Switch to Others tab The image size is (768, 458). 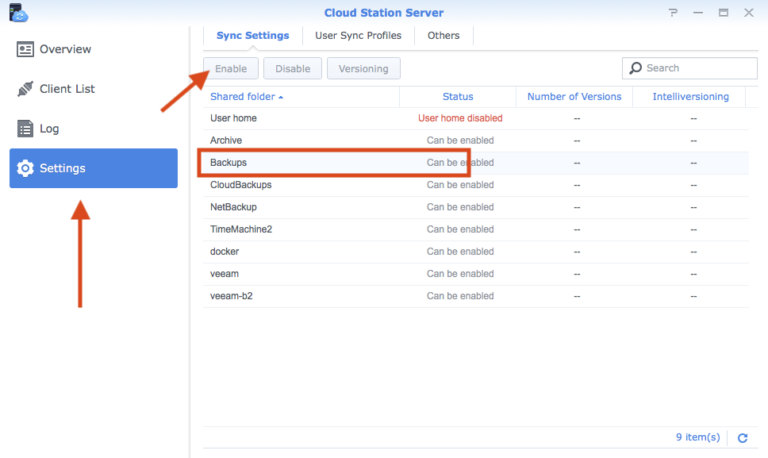443,35
